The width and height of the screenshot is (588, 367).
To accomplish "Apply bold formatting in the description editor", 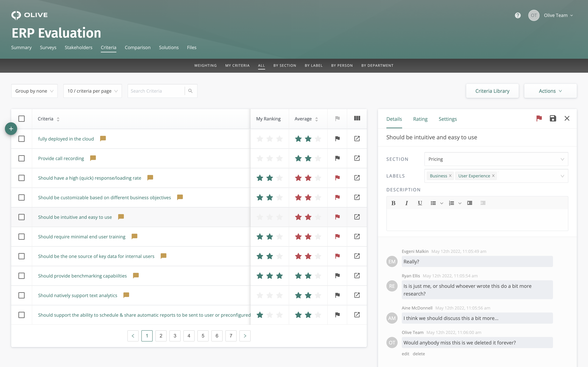I will [x=393, y=203].
